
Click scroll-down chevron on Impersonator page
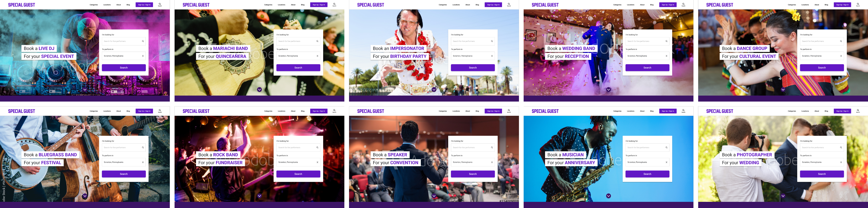434,89
